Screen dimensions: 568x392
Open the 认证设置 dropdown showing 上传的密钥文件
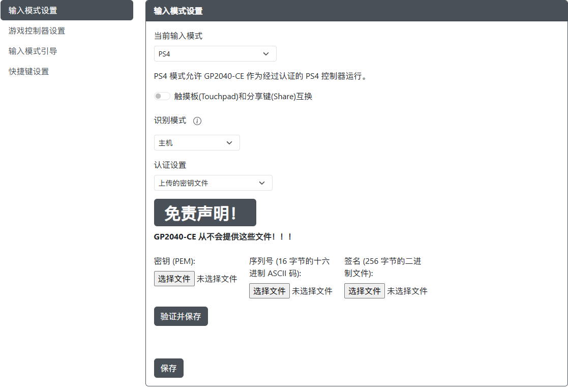click(x=213, y=183)
